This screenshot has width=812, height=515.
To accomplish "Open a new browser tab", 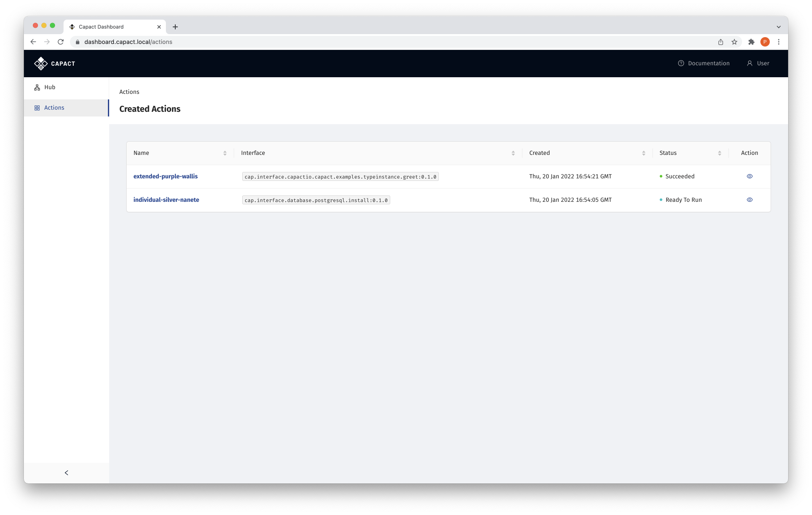I will click(x=175, y=27).
